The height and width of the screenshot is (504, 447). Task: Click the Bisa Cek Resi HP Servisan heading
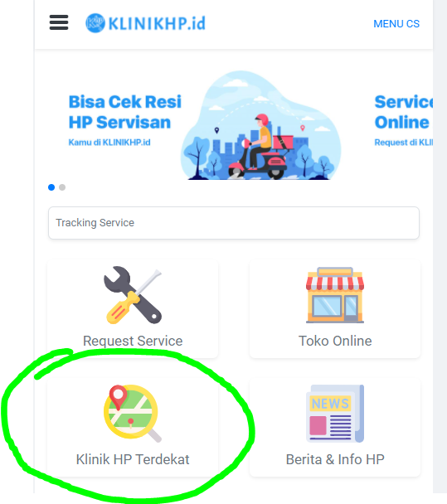coord(124,112)
